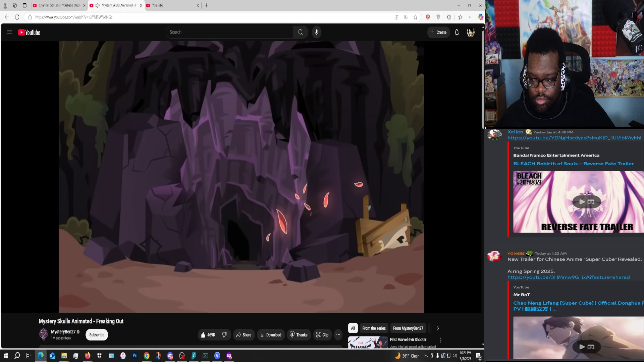The image size is (644, 362).
Task: Go back in browser history
Action: [7, 17]
